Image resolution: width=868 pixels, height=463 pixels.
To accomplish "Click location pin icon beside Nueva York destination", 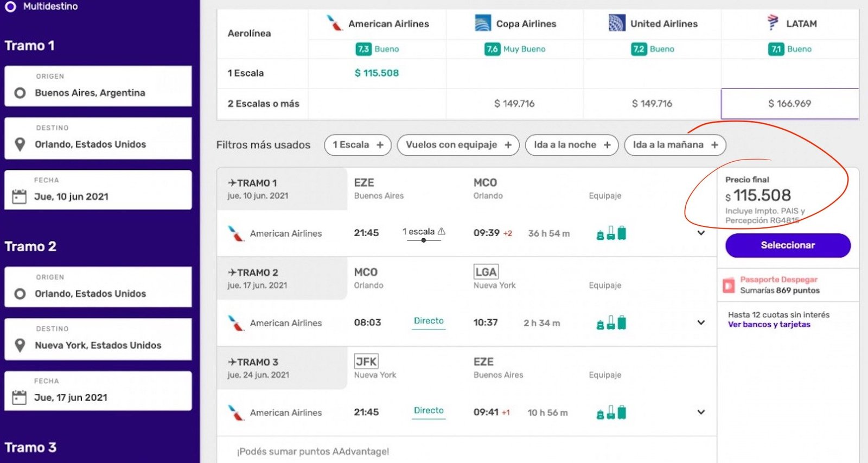I will [x=20, y=345].
